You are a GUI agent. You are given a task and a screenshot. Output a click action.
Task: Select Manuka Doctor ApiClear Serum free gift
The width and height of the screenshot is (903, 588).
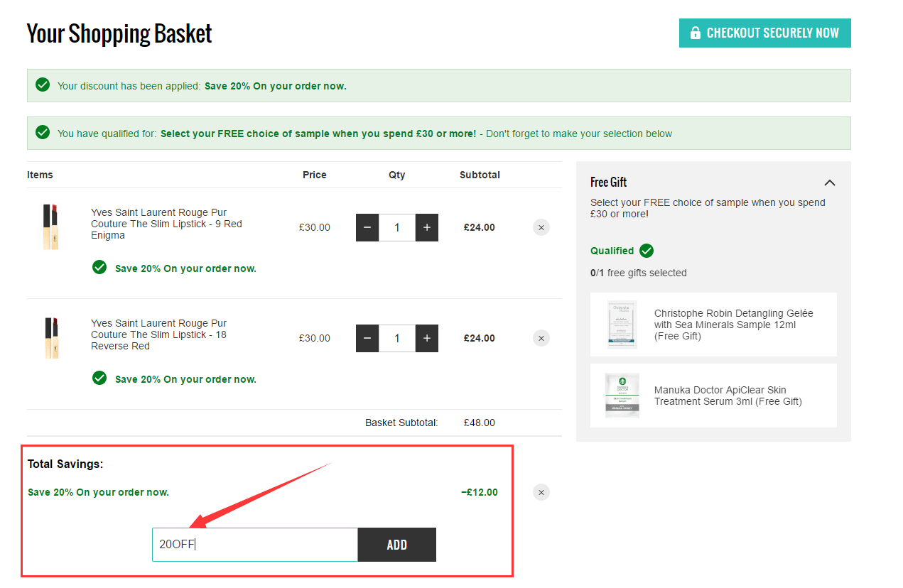click(713, 396)
